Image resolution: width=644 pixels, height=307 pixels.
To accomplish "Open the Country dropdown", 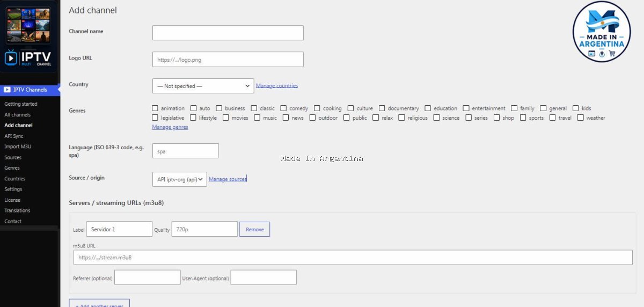I will pos(203,86).
